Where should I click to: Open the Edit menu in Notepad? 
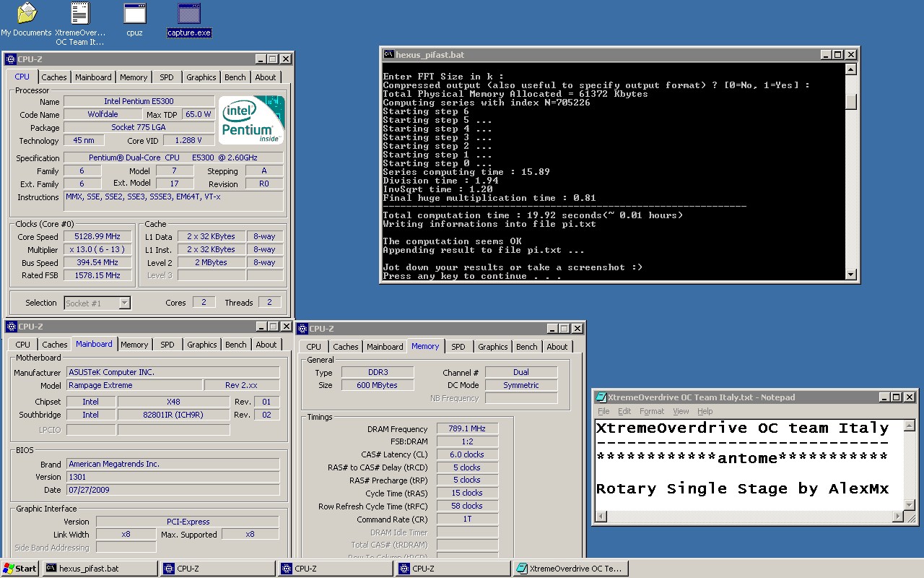click(x=624, y=411)
